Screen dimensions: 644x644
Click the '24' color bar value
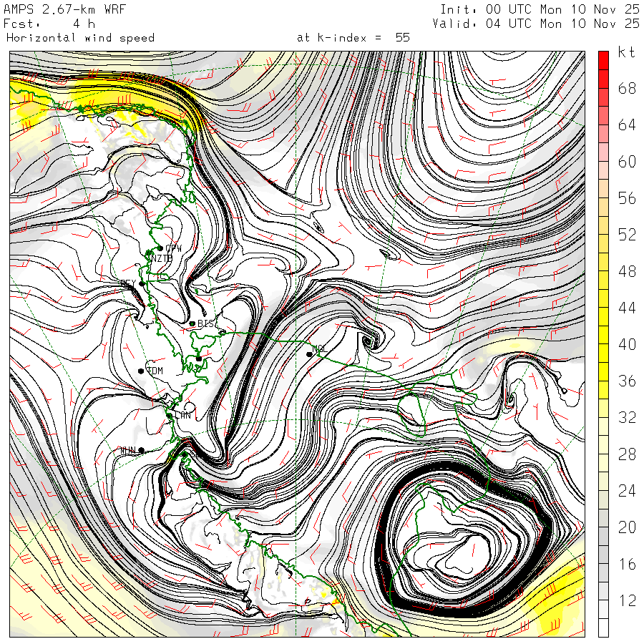tap(627, 490)
